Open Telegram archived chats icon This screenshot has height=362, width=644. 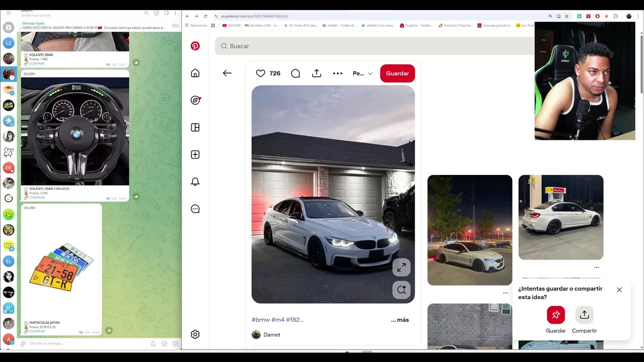(9, 28)
